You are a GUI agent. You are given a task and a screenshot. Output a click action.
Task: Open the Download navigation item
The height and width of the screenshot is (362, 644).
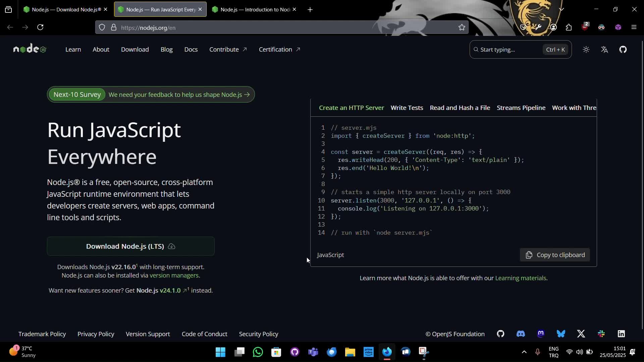click(135, 50)
